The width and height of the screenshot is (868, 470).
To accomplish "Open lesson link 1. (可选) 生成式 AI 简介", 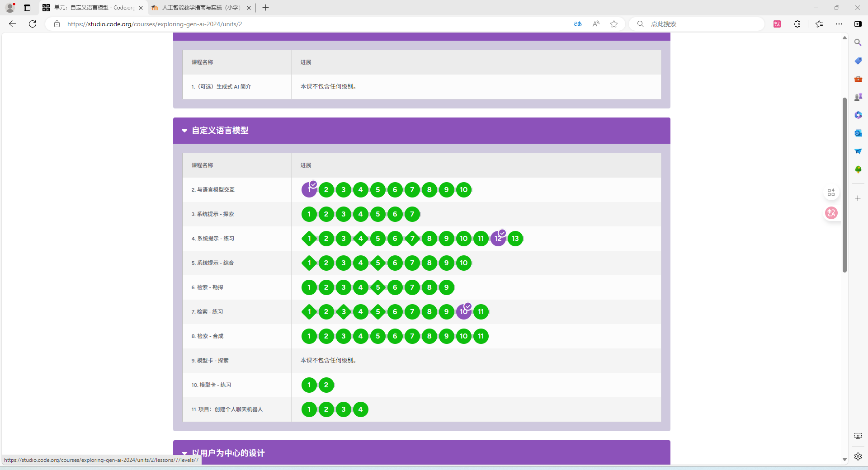I will [221, 87].
